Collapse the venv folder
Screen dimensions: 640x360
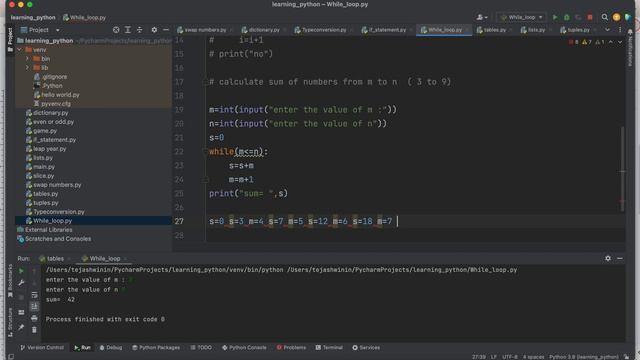point(20,50)
